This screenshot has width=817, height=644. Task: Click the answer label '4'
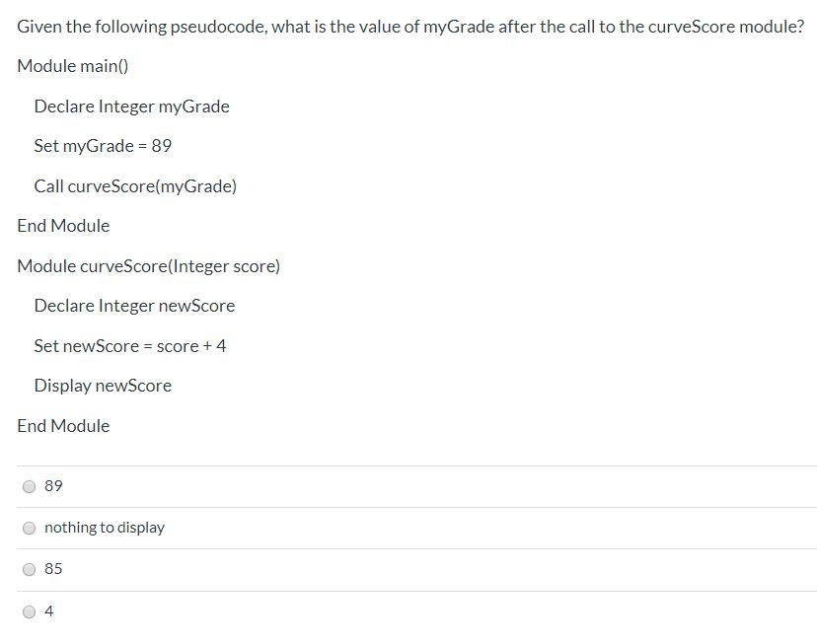49,610
